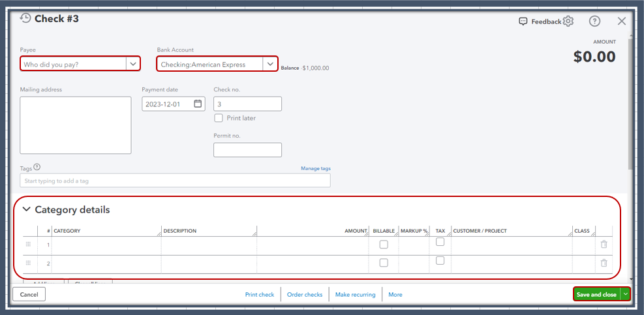
Task: Click the Cancel button
Action: click(29, 295)
